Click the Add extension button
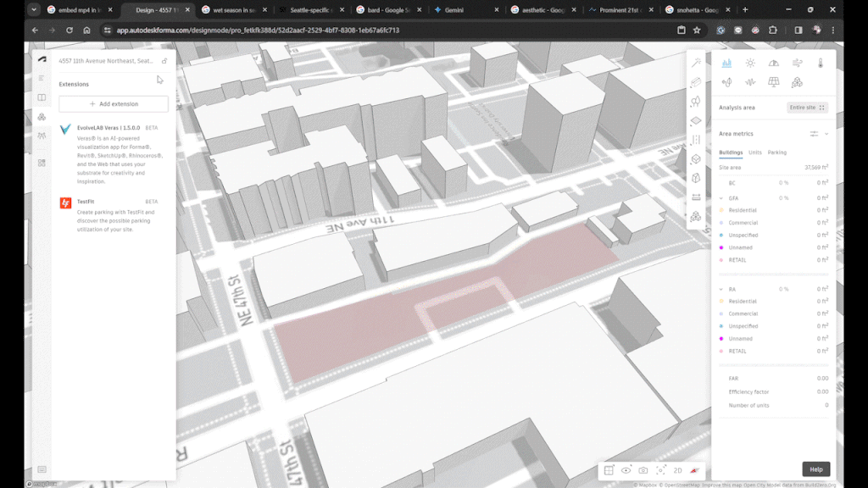The width and height of the screenshot is (868, 488). tap(114, 104)
